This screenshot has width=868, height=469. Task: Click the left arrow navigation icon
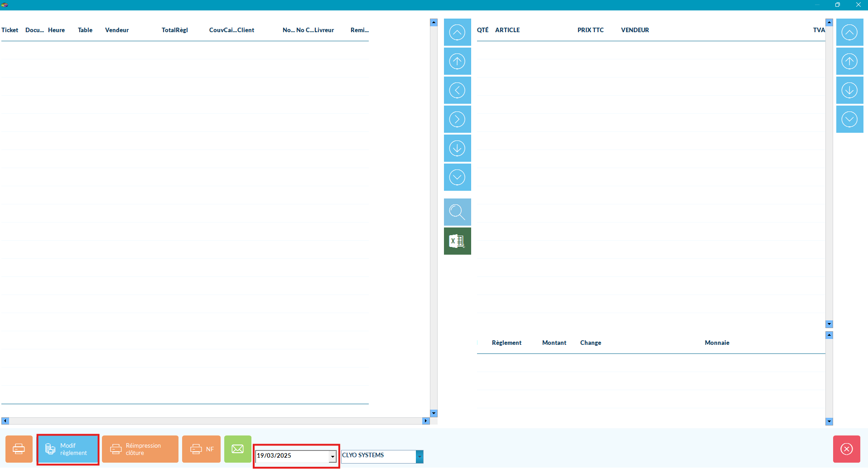457,91
